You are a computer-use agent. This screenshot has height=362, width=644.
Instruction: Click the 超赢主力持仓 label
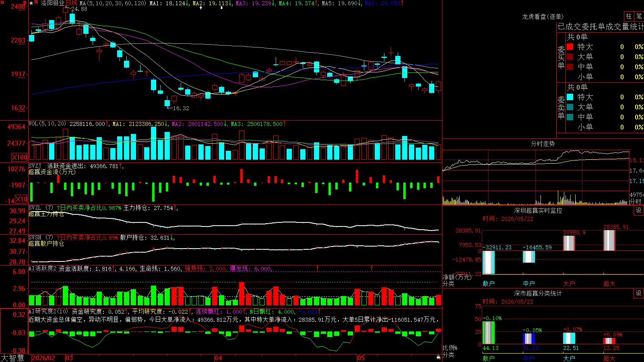(x=46, y=214)
